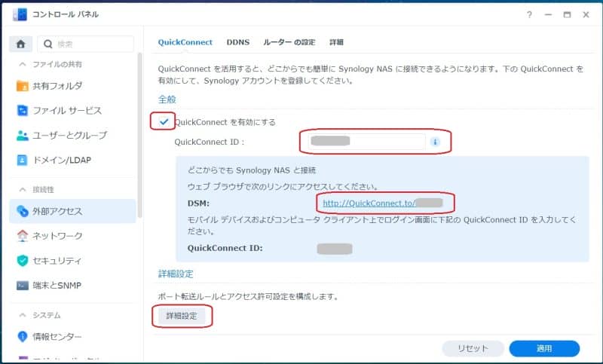Image resolution: width=603 pixels, height=364 pixels.
Task: Click the ネットワーク house icon
Action: tap(23, 236)
